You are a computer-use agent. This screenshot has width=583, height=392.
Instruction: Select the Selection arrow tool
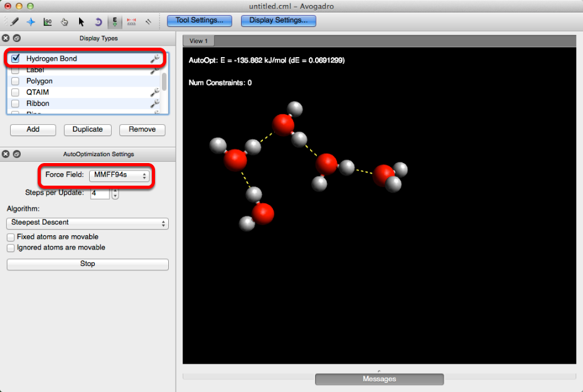coord(82,21)
